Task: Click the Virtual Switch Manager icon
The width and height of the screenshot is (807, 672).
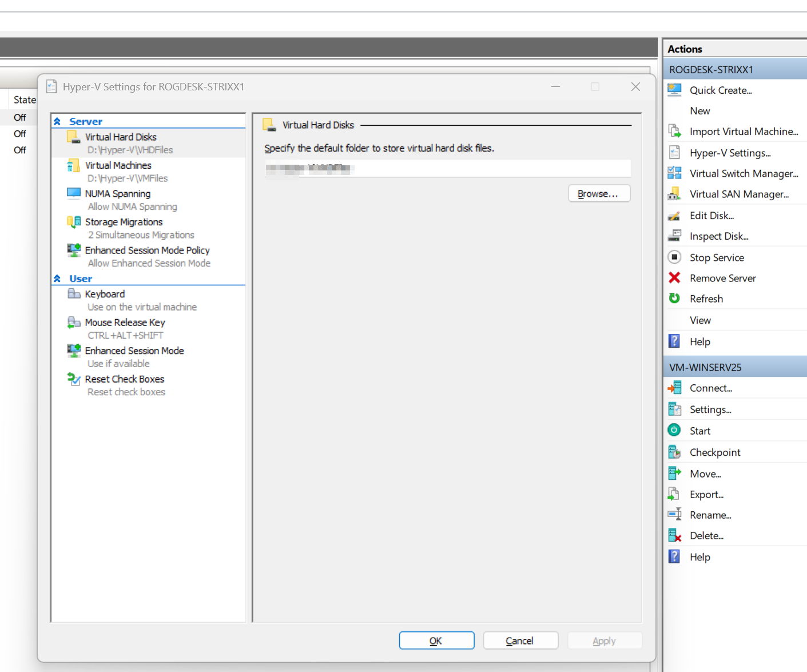Action: tap(674, 173)
